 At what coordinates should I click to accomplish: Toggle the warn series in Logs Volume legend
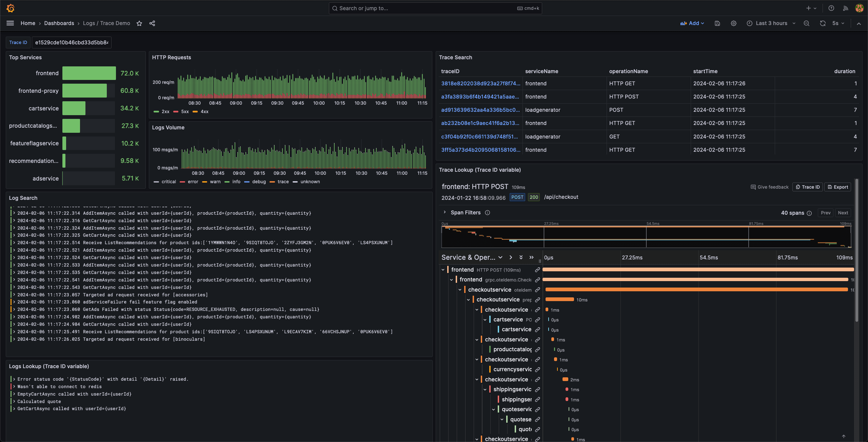[x=215, y=182]
